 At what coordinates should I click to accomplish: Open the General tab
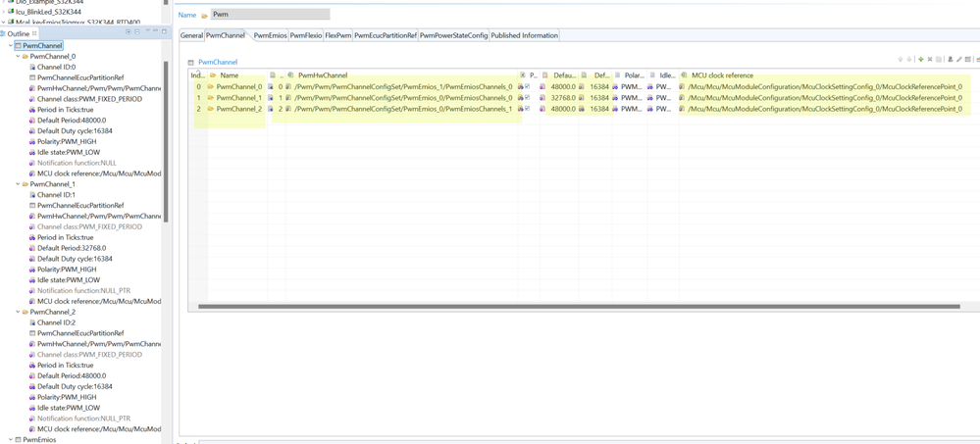point(191,35)
